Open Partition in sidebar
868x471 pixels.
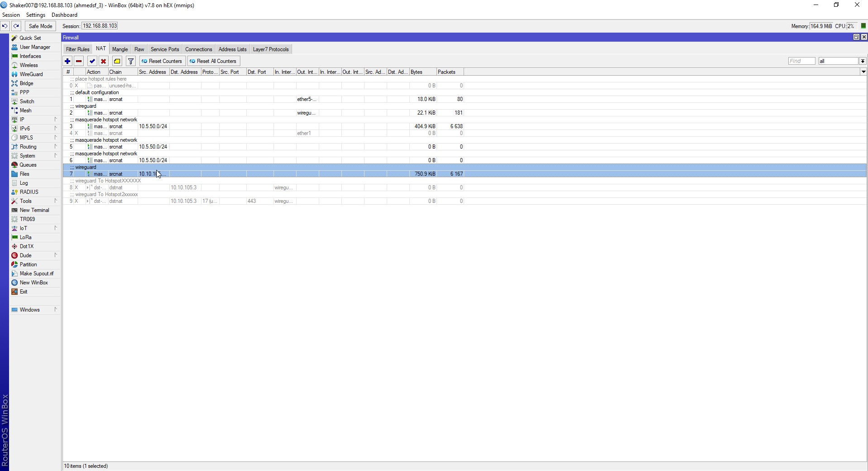pos(35,264)
